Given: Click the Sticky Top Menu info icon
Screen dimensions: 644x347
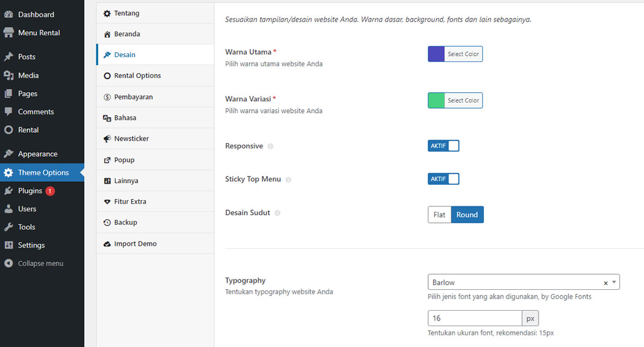Looking at the screenshot, I should click(288, 180).
